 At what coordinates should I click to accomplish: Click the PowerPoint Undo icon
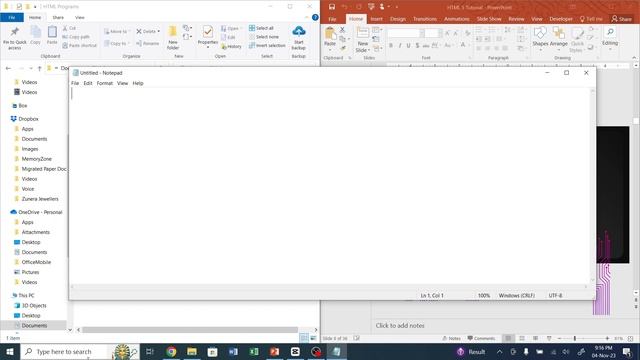[x=344, y=7]
